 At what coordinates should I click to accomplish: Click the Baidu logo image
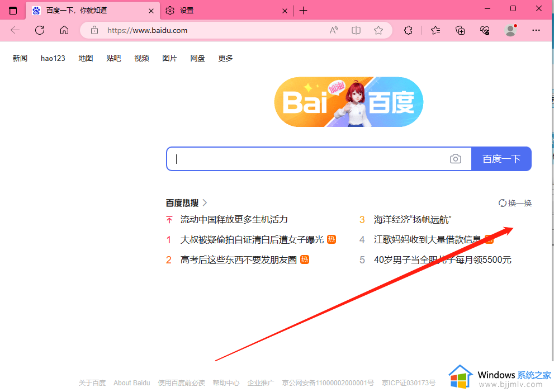(349, 102)
